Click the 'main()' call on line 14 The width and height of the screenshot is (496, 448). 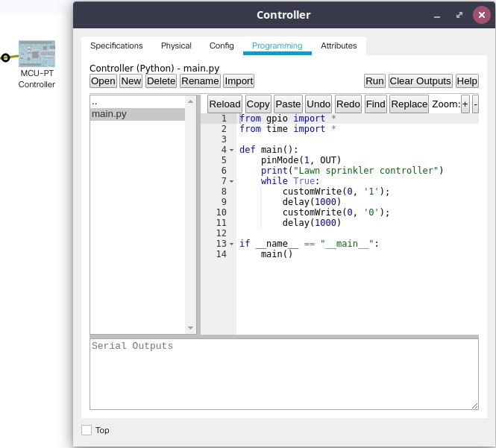coord(277,254)
